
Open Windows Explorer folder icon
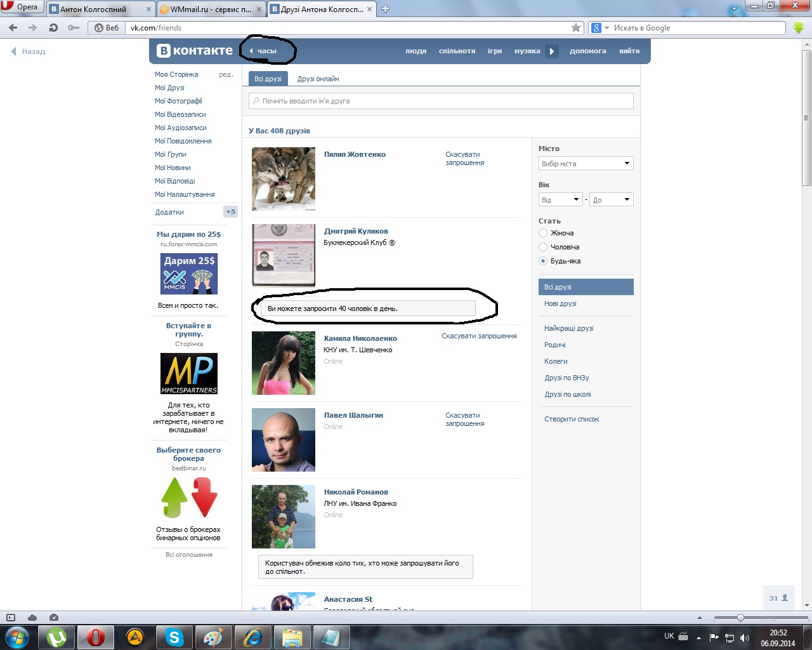pyautogui.click(x=292, y=637)
